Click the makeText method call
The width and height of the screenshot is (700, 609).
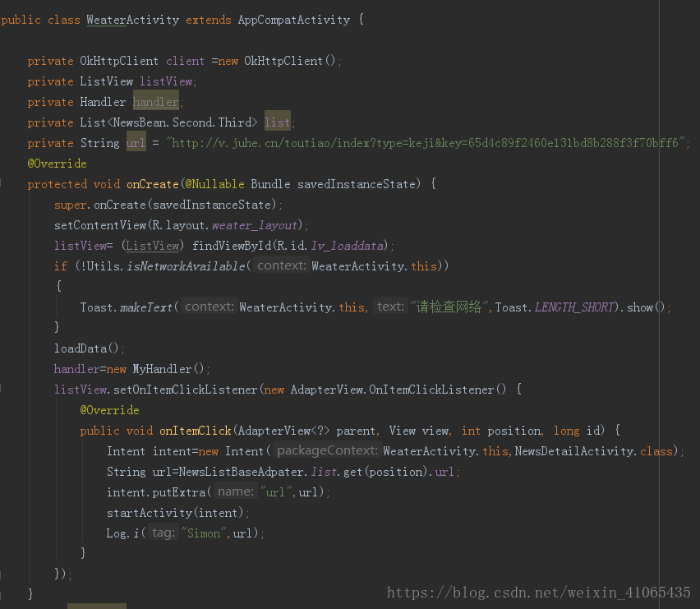tap(146, 307)
